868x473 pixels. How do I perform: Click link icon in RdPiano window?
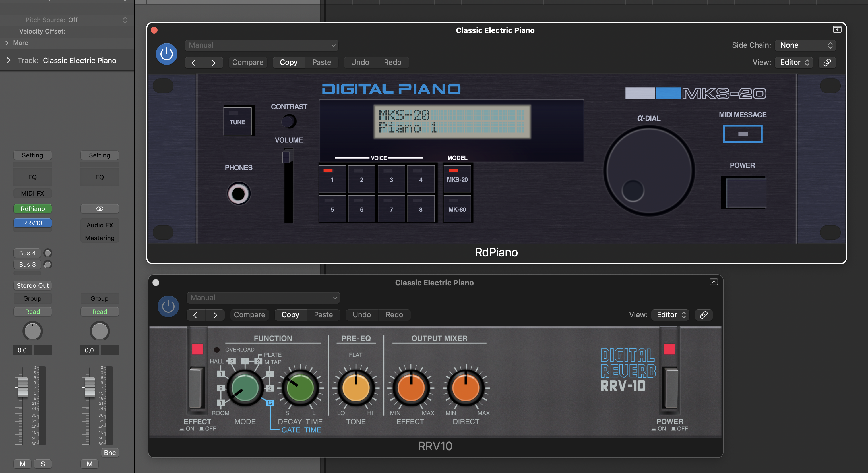827,62
